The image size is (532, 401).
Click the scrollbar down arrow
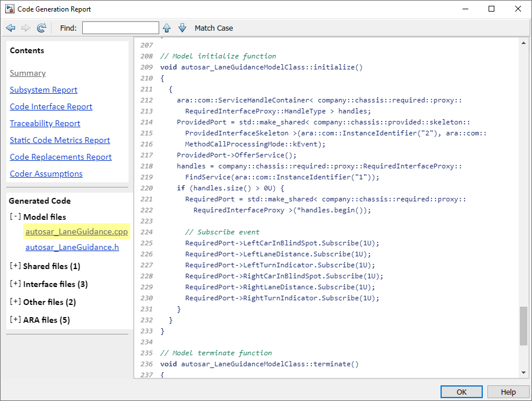[523, 373]
